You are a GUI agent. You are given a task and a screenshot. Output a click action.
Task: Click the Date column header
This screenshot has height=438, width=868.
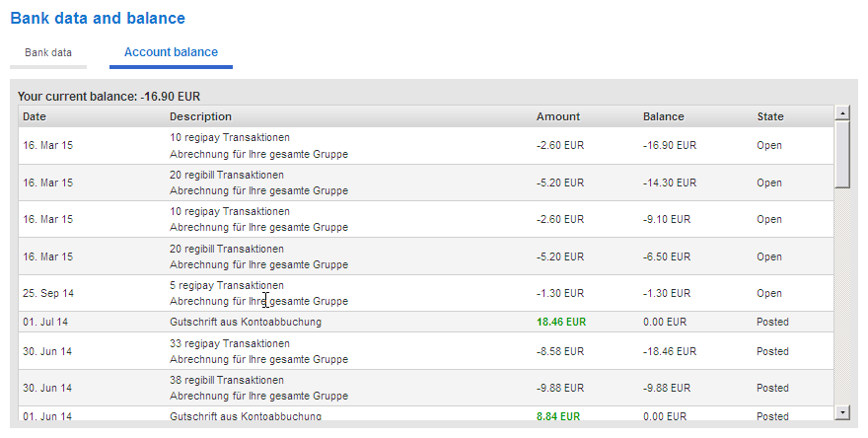pos(35,116)
